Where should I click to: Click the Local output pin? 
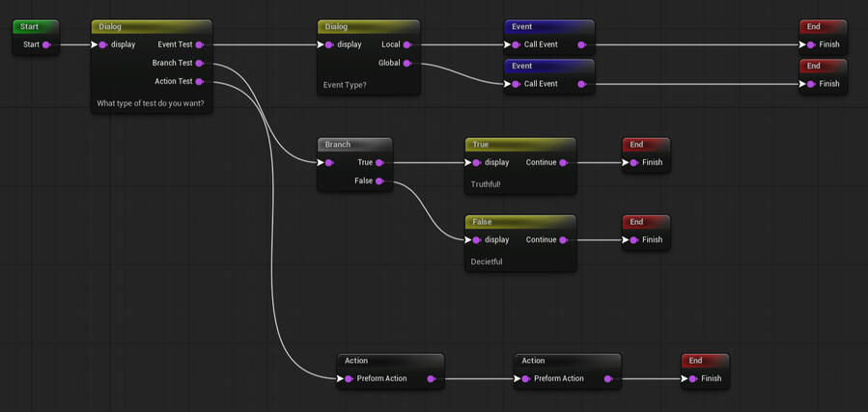[x=407, y=44]
